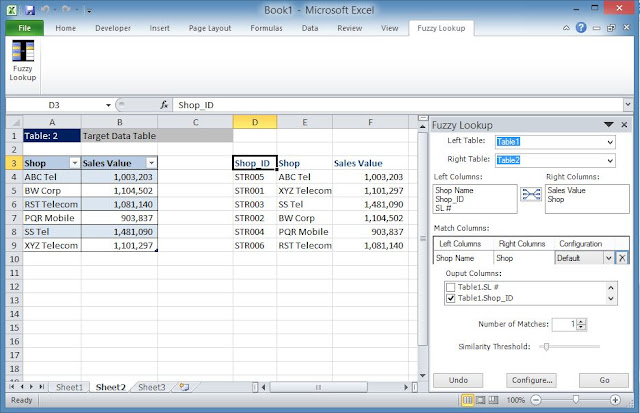This screenshot has width=640, height=413.
Task: Click the Undo arrow in quick access toolbar
Action: tap(46, 10)
